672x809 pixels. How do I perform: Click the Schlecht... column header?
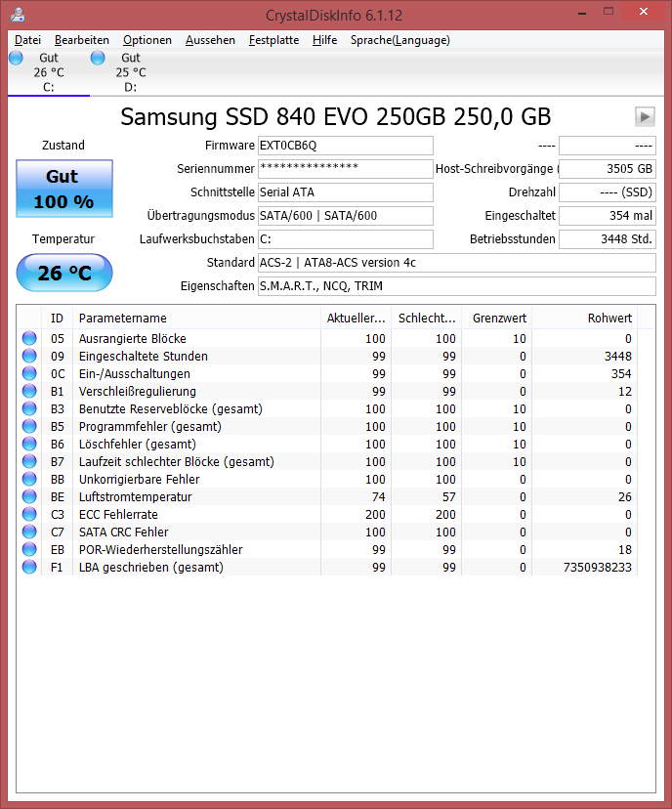click(427, 318)
